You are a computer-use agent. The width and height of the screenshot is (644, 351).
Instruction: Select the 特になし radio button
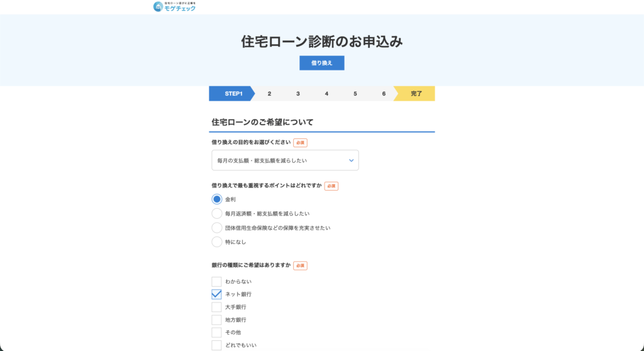pyautogui.click(x=217, y=242)
